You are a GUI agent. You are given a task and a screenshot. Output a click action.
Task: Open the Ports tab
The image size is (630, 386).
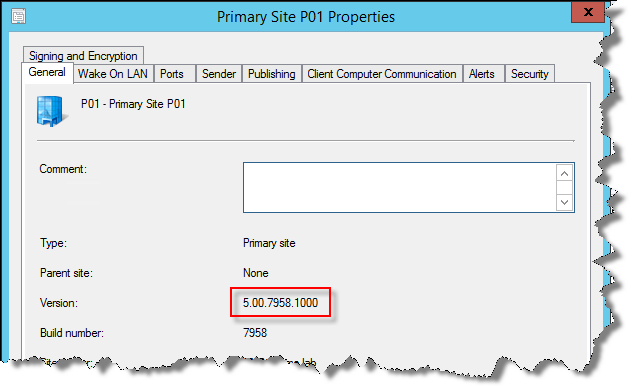pos(172,74)
